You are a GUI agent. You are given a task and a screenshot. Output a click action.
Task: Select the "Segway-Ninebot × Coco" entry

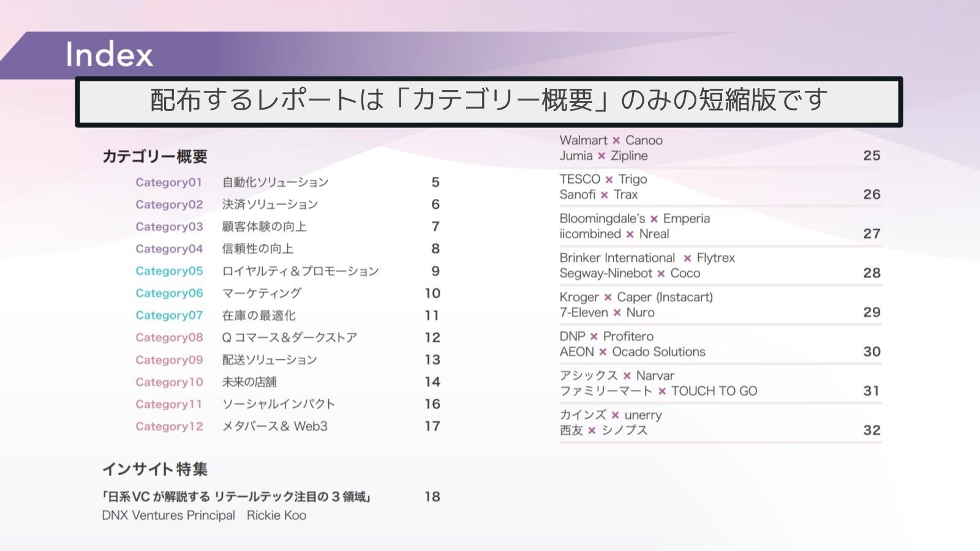tap(630, 273)
